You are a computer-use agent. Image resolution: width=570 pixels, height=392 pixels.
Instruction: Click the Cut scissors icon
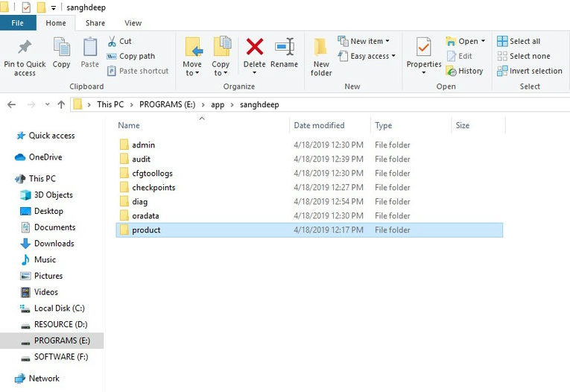[112, 42]
